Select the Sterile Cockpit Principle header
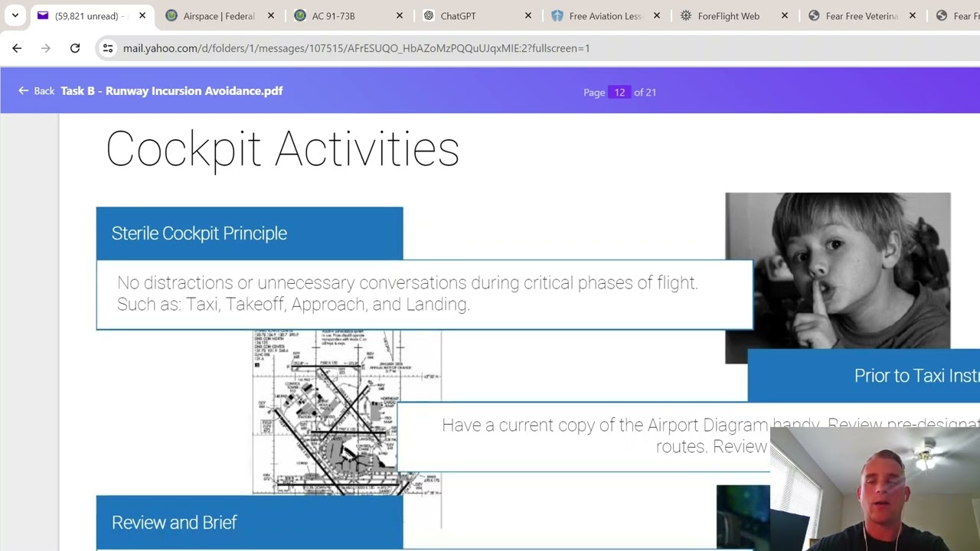 pyautogui.click(x=250, y=233)
